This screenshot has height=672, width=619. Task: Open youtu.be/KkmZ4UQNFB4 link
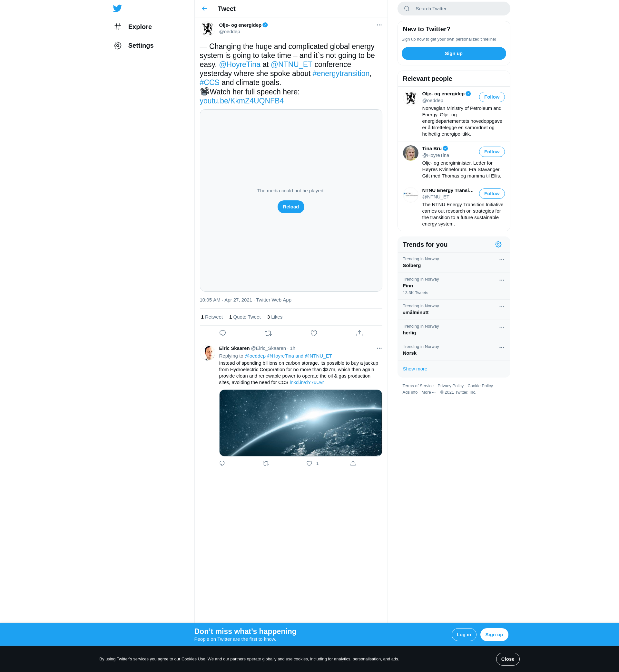pos(241,101)
